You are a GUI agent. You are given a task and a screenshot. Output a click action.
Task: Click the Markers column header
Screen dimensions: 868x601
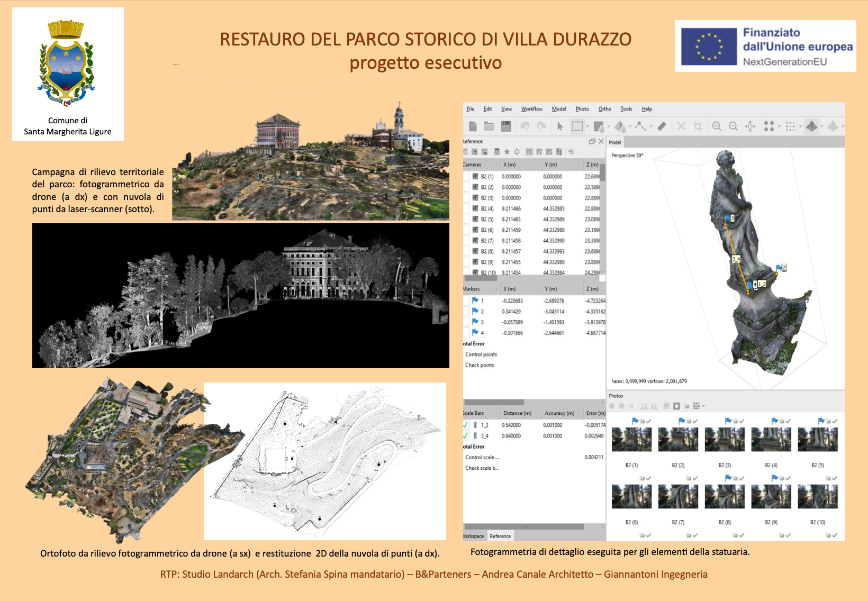[x=481, y=289]
